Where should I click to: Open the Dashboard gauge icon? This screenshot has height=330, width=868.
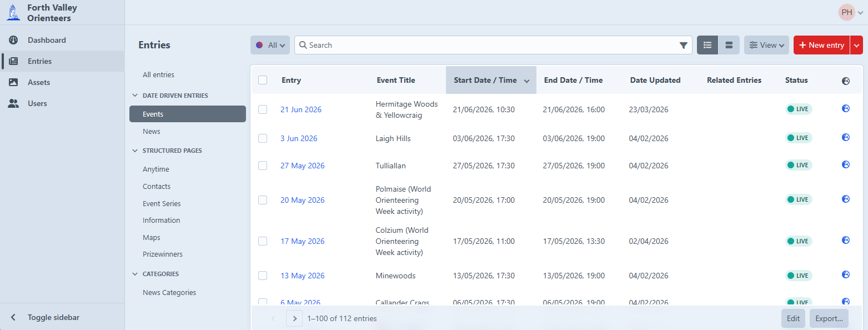coord(13,40)
